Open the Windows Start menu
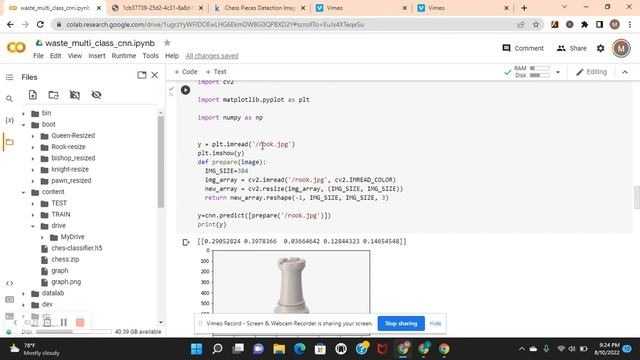Viewport: 640px width, 360px height. [x=197, y=349]
